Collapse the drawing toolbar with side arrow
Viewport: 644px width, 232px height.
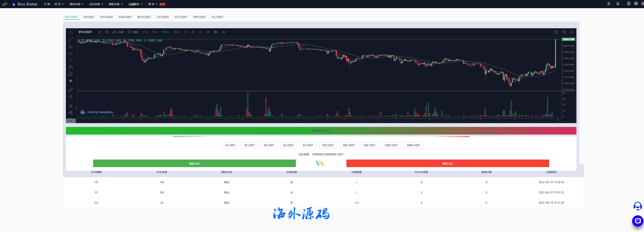pos(76,108)
